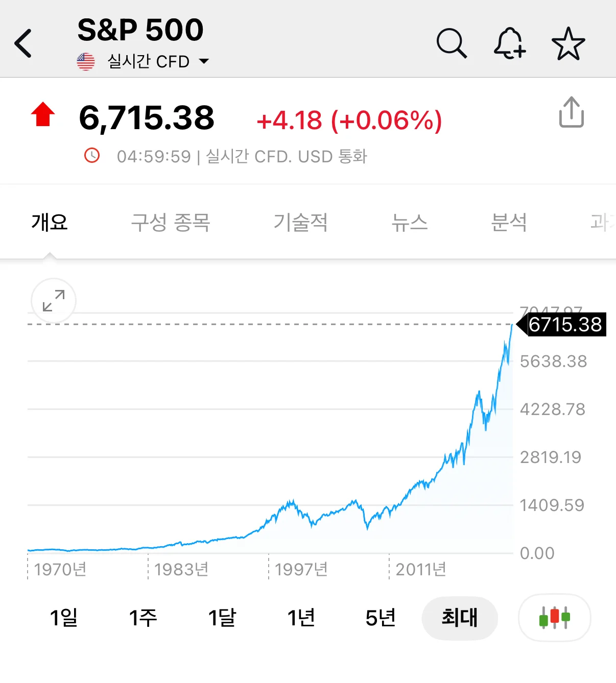Select the 1년 time range
Image resolution: width=616 pixels, height=683 pixels.
301,618
